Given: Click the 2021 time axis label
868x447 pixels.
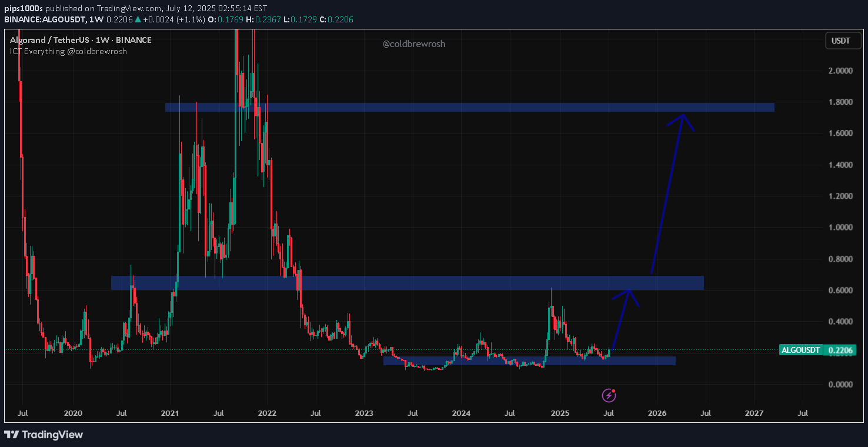Looking at the screenshot, I should [170, 413].
